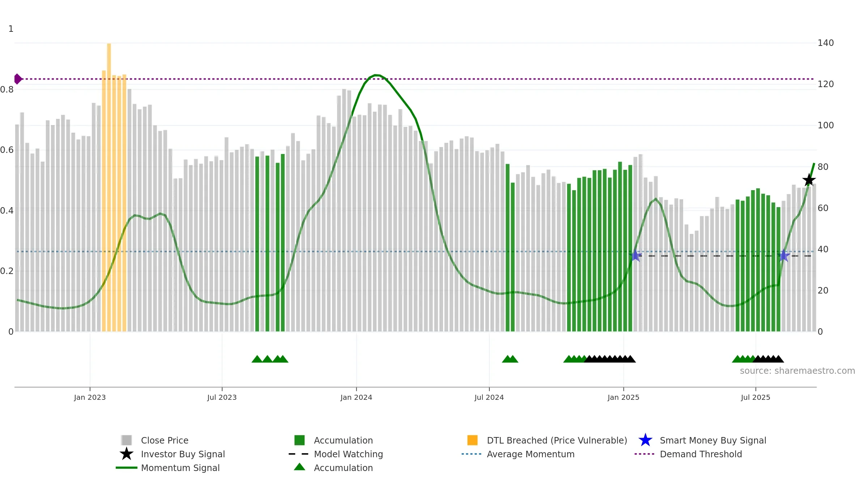Image resolution: width=868 pixels, height=488 pixels.
Task: Toggle the Demand Threshold legend entry
Action: [701, 454]
